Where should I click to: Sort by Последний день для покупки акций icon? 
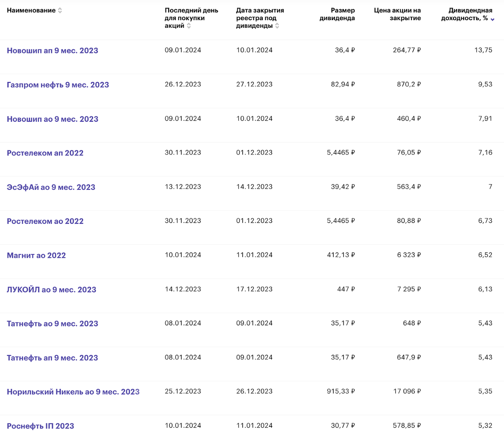click(189, 26)
